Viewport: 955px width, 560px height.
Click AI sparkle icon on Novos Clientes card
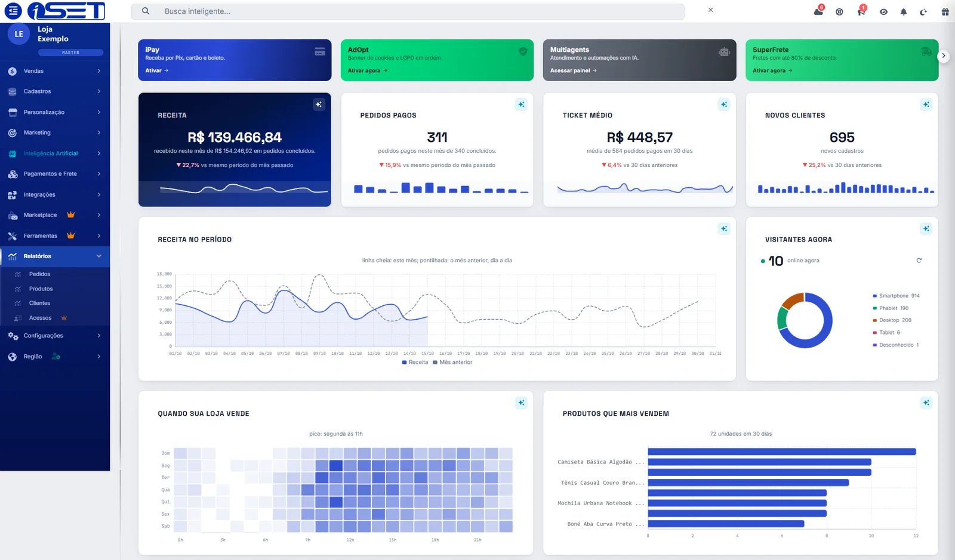[x=926, y=104]
